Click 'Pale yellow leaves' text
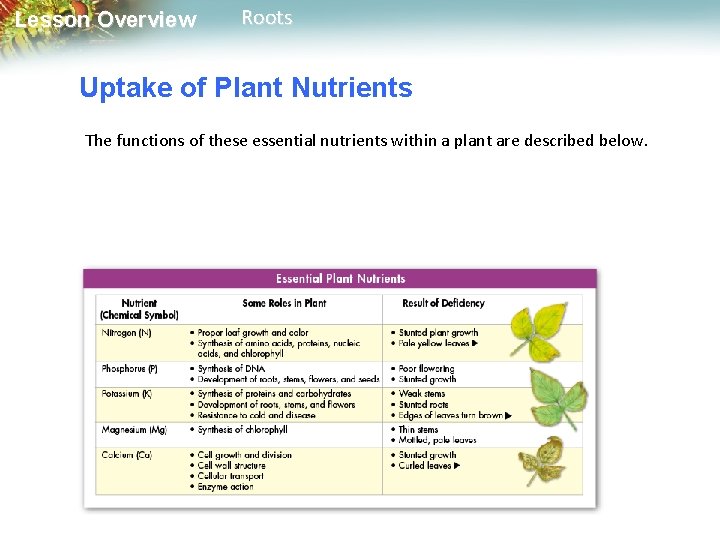Screen dimensions: 720x540 434,343
